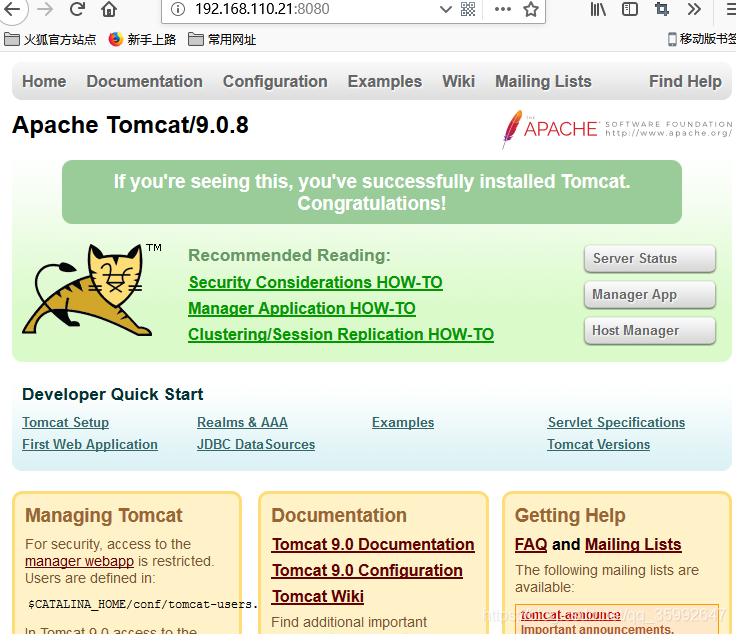Screen dimensions: 736x634
Task: Go back with the browser back arrow
Action: point(13,8)
